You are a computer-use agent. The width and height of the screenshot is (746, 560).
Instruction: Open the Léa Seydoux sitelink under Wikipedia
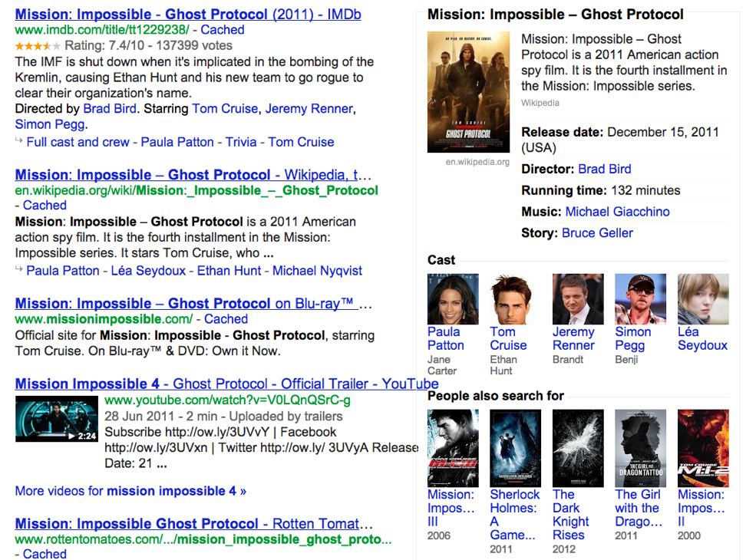point(148,271)
